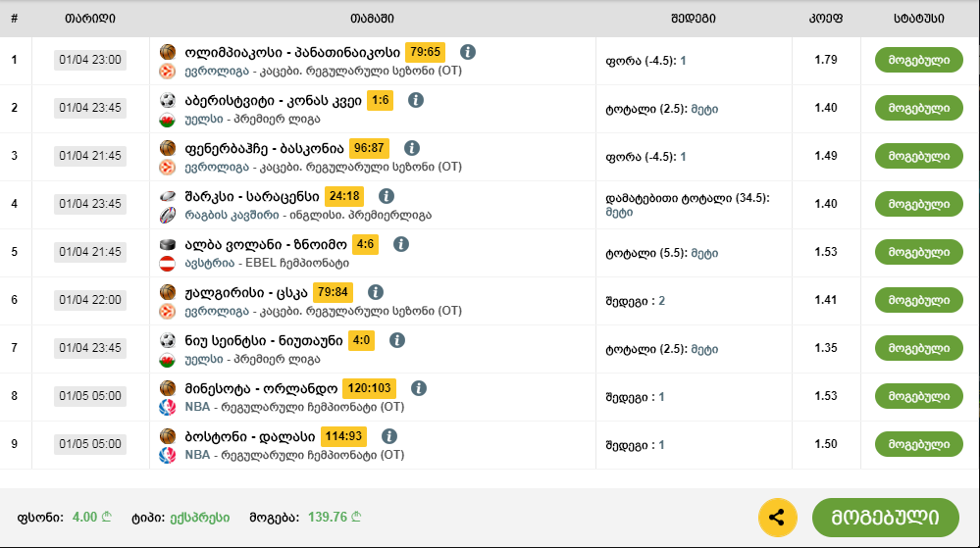The image size is (980, 548).
Task: Click NBA logo under ბოსტონი match
Action: pos(168,456)
